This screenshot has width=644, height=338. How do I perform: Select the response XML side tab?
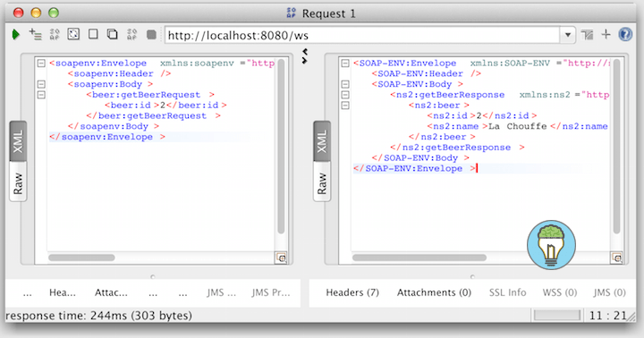pos(322,141)
